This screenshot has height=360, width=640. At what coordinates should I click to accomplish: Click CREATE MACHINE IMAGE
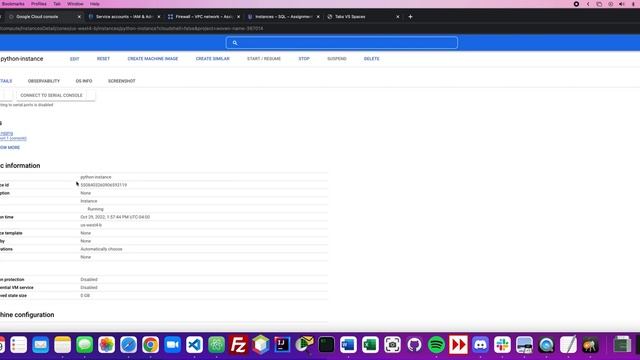153,59
